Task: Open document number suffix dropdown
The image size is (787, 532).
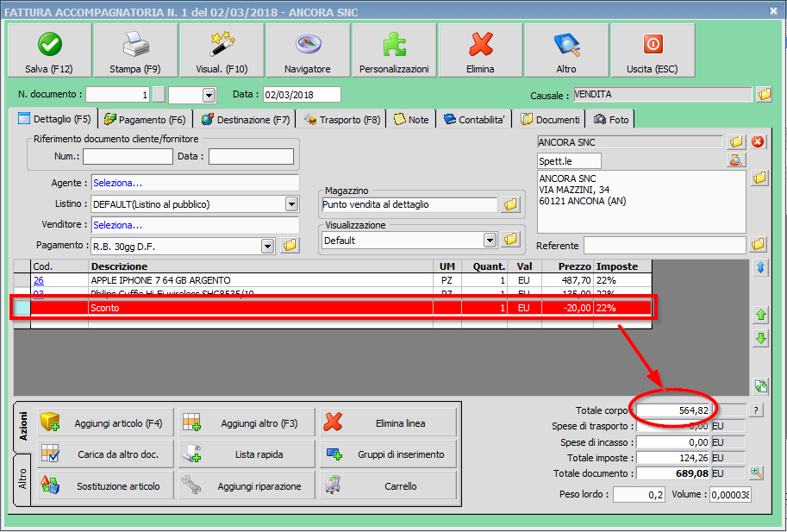Action: click(x=209, y=94)
